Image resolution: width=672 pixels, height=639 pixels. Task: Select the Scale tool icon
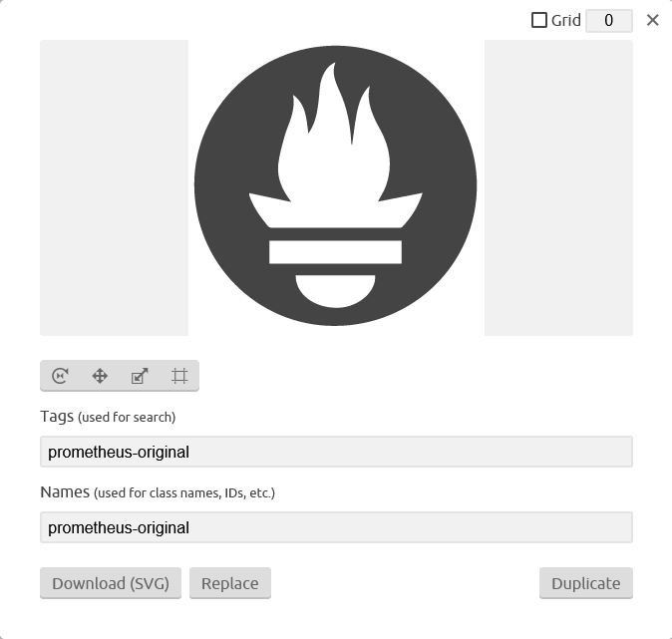click(140, 376)
